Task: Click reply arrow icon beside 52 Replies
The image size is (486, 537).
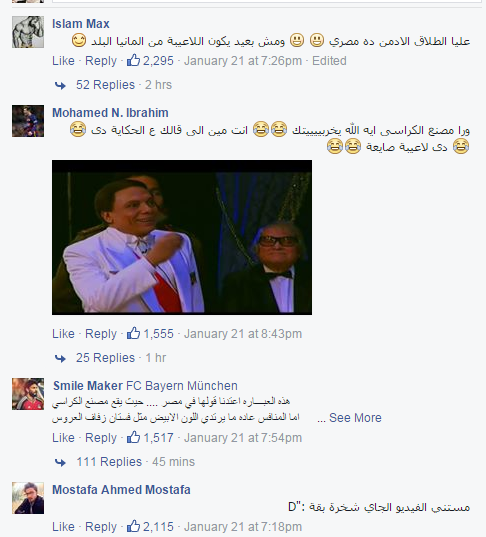Action: pyautogui.click(x=60, y=85)
